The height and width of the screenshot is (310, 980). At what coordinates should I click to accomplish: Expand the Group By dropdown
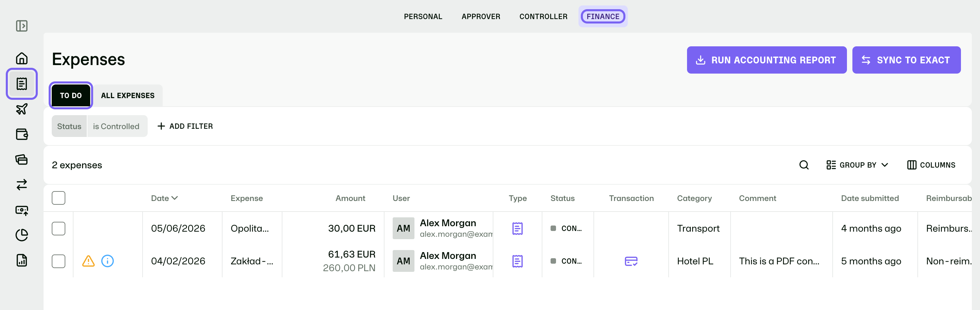click(857, 165)
